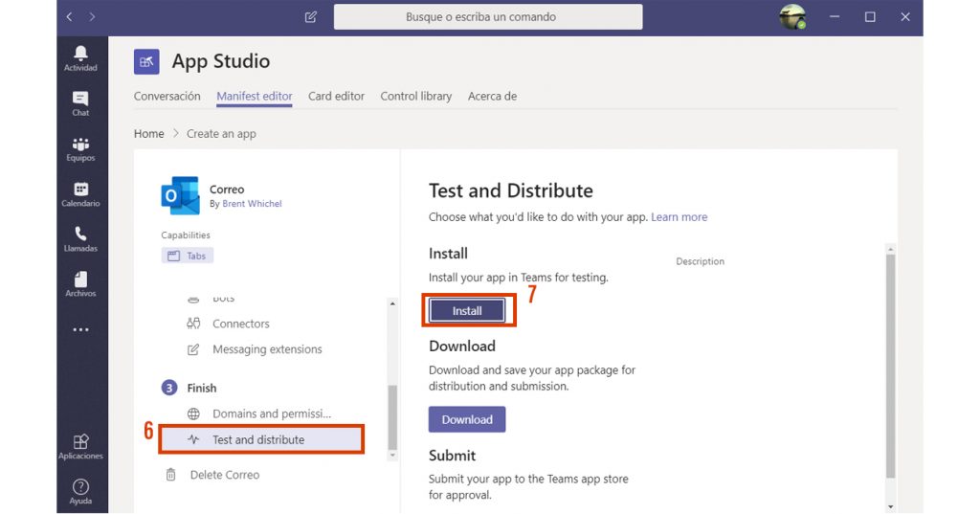The height and width of the screenshot is (514, 980).
Task: Click the Submit heading
Action: [452, 456]
